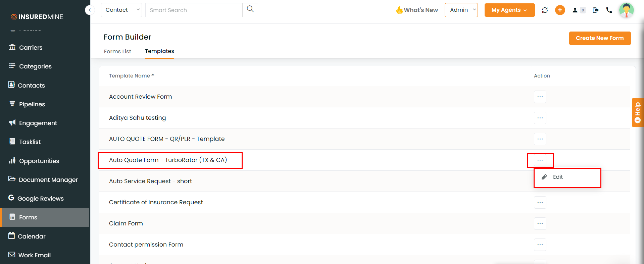Open actions menu for Claim Form
The width and height of the screenshot is (644, 264).
pyautogui.click(x=540, y=224)
